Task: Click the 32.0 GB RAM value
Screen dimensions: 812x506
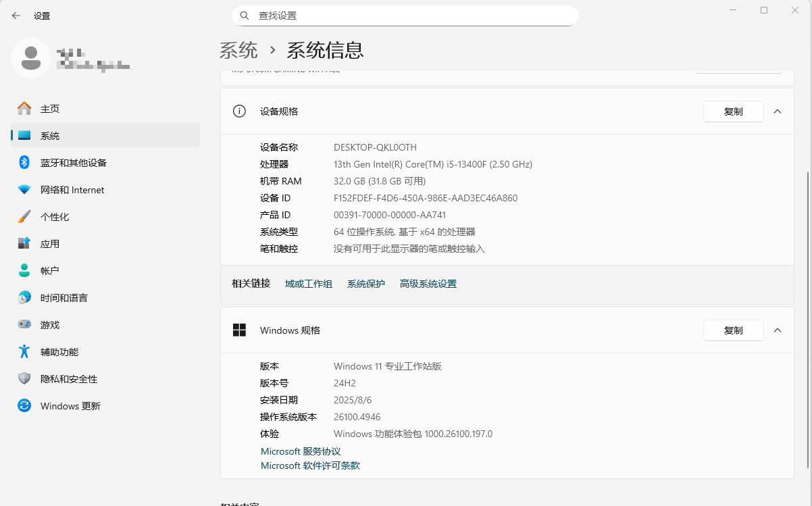Action: coord(380,181)
